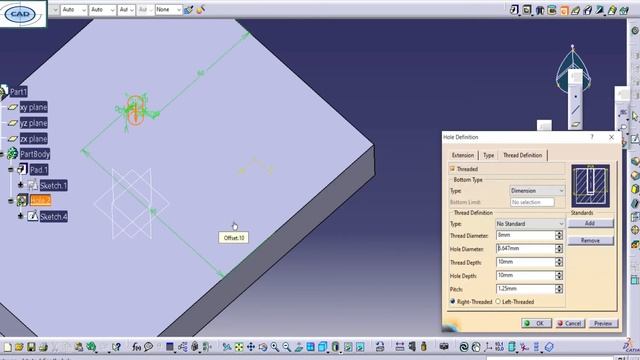Click the Hole Depth spinner arrows
The height and width of the screenshot is (360, 640).
tap(559, 276)
